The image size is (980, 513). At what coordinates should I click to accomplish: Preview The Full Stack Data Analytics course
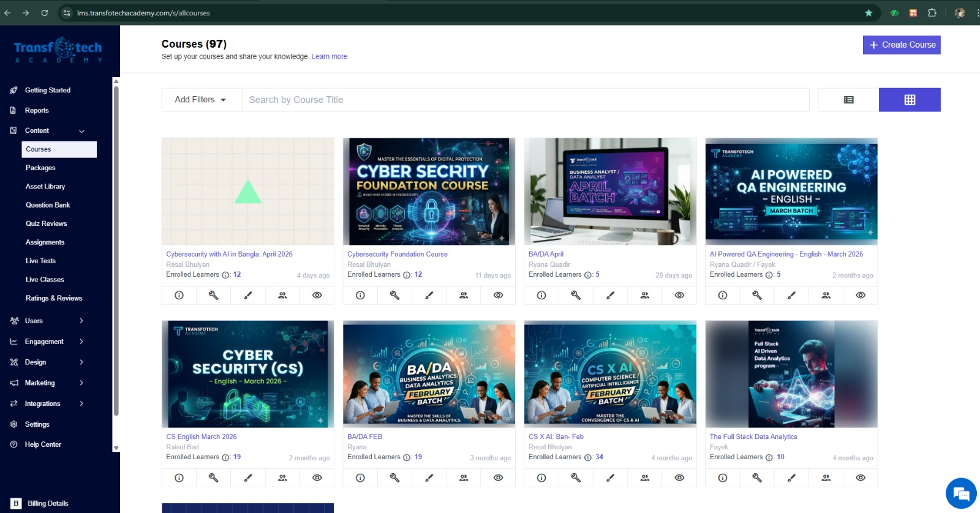(x=861, y=477)
